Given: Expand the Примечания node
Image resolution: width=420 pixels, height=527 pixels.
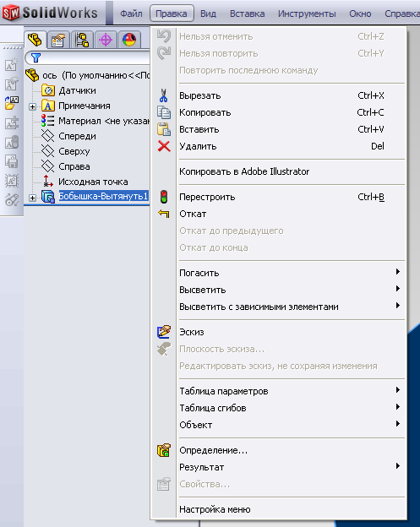Looking at the screenshot, I should pyautogui.click(x=32, y=107).
